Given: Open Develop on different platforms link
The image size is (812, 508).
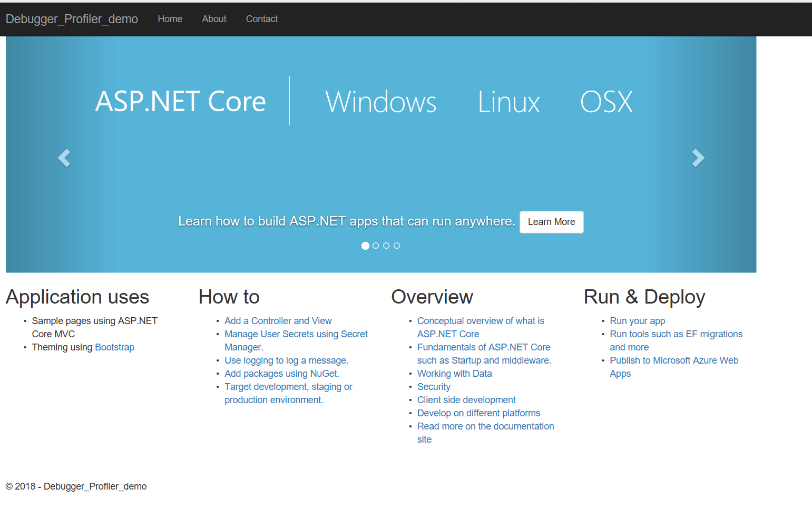Looking at the screenshot, I should click(478, 413).
